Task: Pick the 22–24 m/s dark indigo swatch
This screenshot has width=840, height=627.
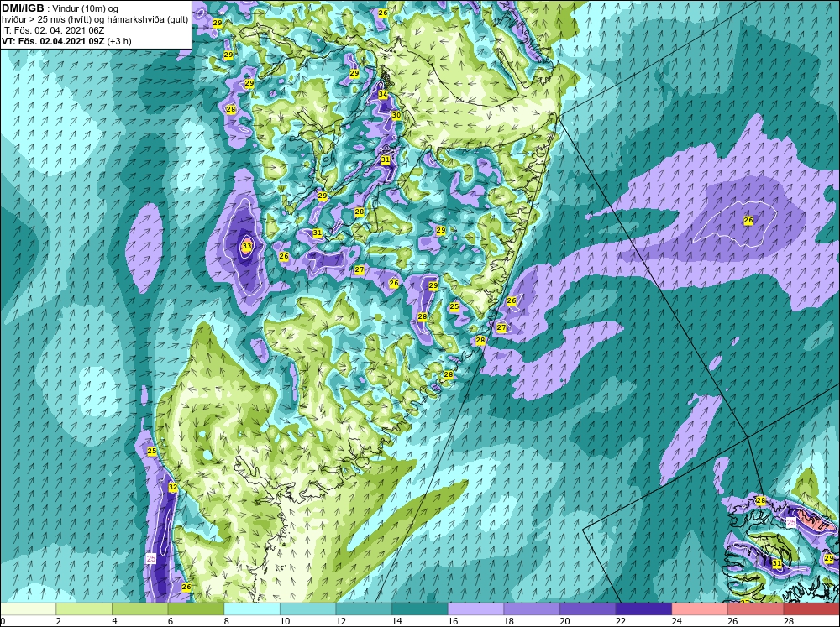Action: click(x=644, y=609)
